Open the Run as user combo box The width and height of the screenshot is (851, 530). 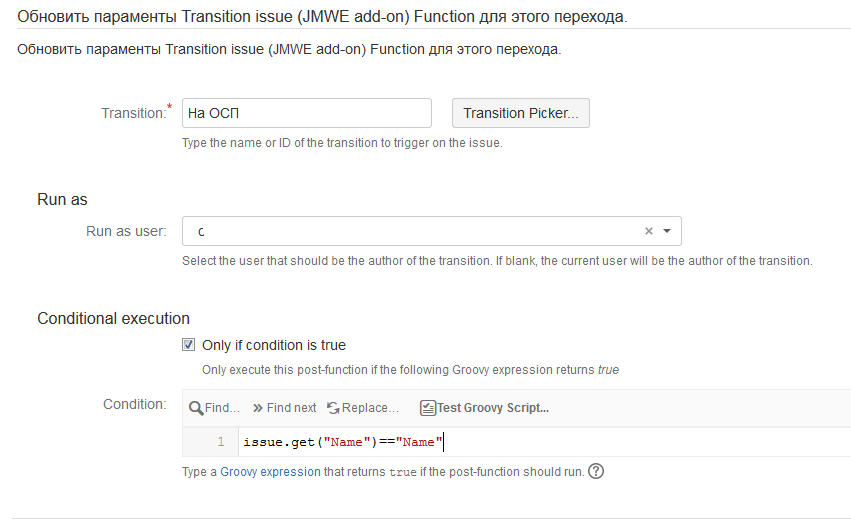coord(431,231)
